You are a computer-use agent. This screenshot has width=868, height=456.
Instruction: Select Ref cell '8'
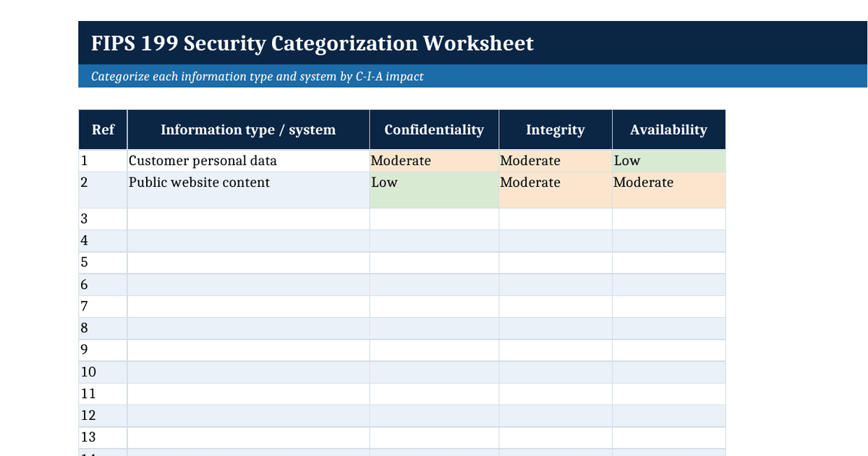tap(103, 328)
